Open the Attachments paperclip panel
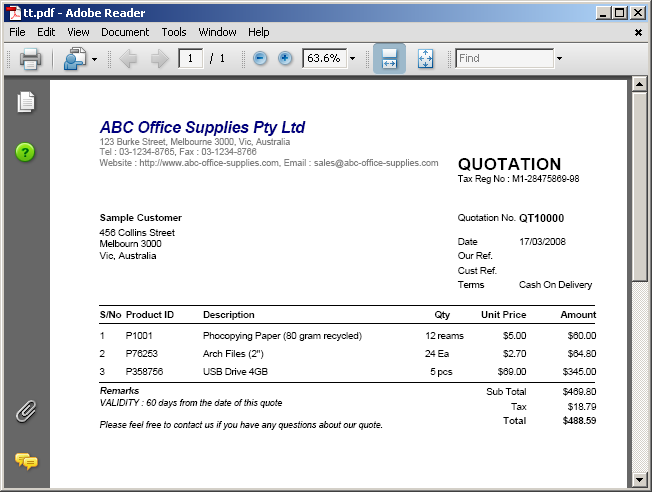 pyautogui.click(x=26, y=412)
